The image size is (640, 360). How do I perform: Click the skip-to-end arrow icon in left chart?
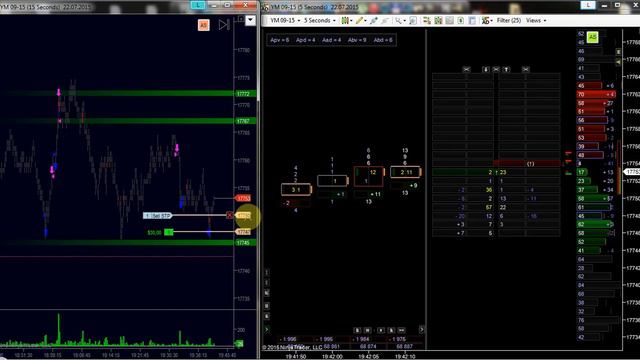pos(224,25)
